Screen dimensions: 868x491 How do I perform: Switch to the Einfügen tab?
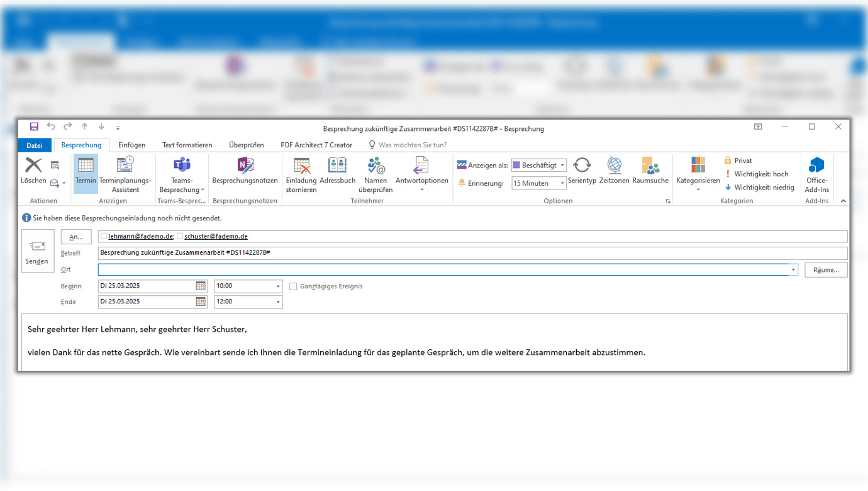tap(131, 145)
